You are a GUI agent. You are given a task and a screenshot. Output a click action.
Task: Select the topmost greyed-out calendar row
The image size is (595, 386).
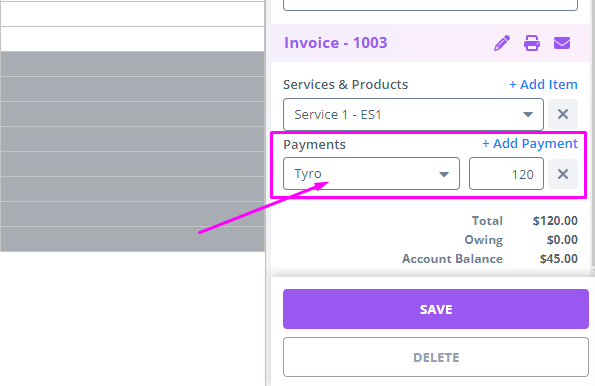click(132, 64)
